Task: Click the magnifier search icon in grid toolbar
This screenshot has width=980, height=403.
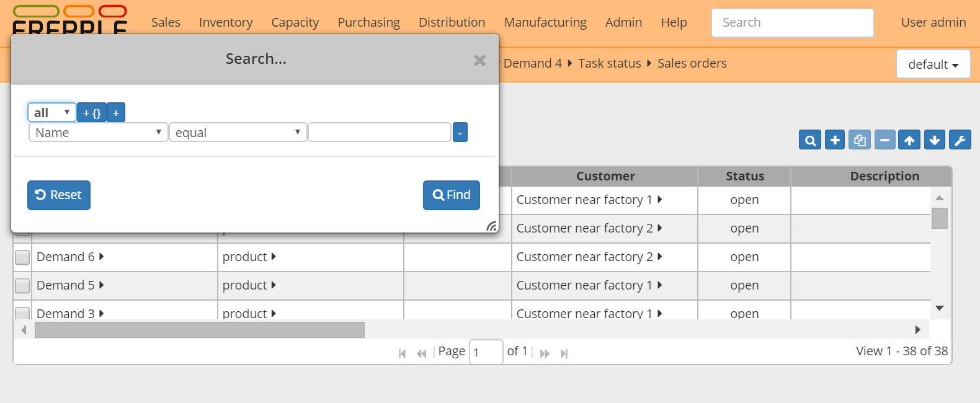Action: [x=810, y=140]
